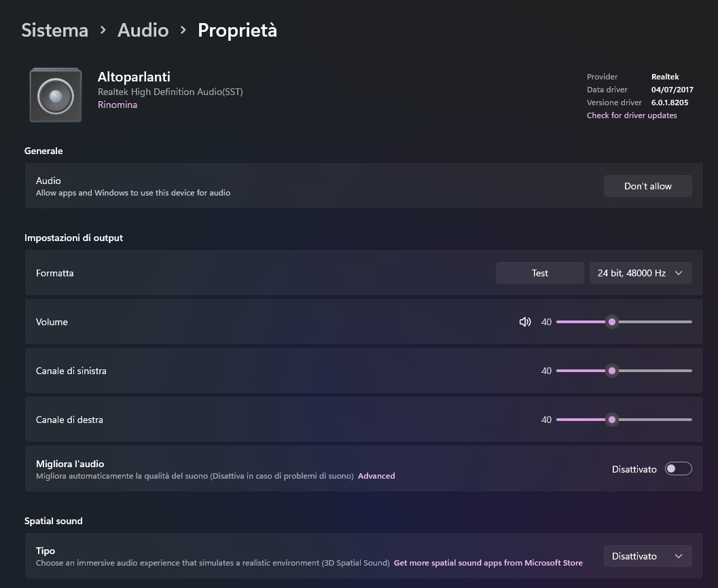Mute speakers using the volume icon
This screenshot has height=588, width=718.
(x=525, y=322)
